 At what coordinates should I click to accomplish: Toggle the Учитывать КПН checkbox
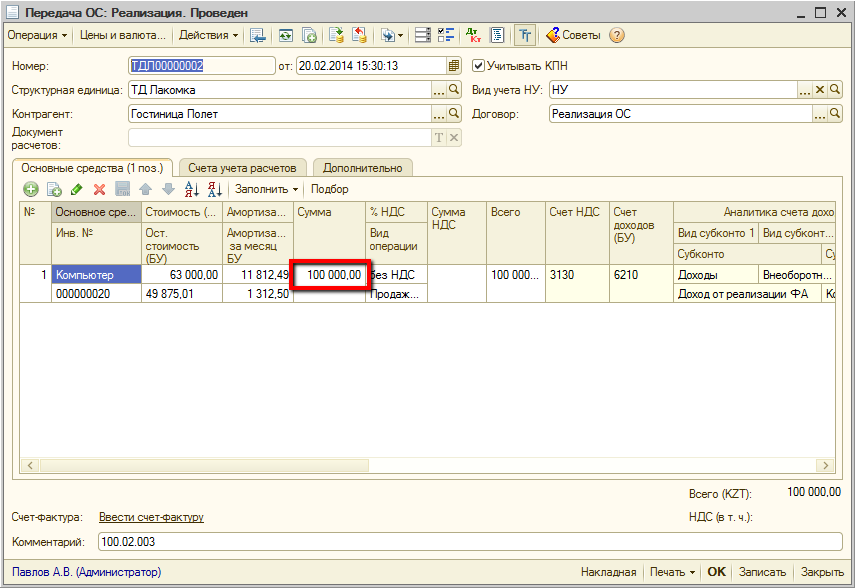click(478, 66)
